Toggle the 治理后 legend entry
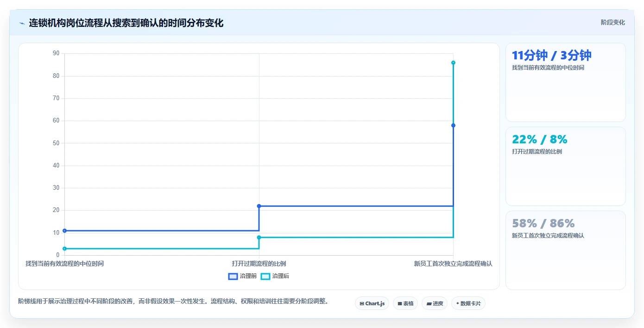Screen dimensions: 644x328 (x=275, y=276)
